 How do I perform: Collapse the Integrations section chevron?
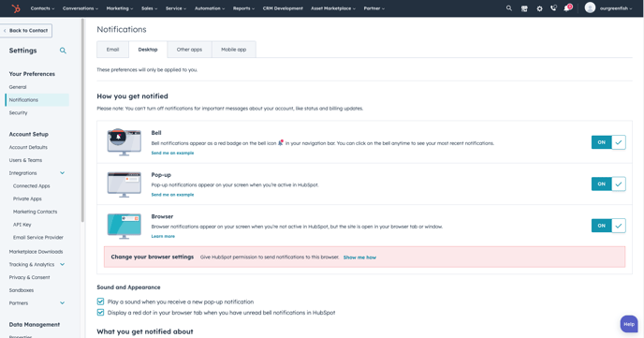point(63,173)
